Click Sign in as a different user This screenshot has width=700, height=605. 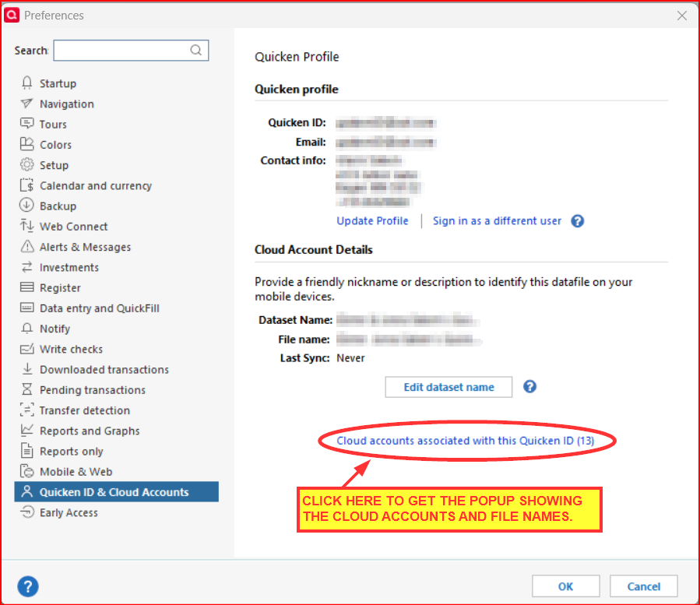(x=497, y=221)
